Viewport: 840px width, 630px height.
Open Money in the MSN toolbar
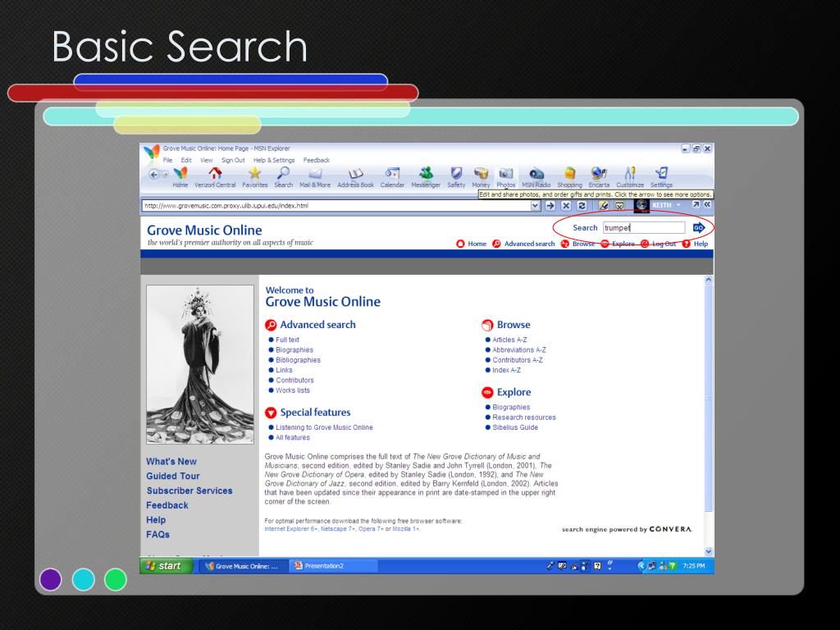point(481,177)
